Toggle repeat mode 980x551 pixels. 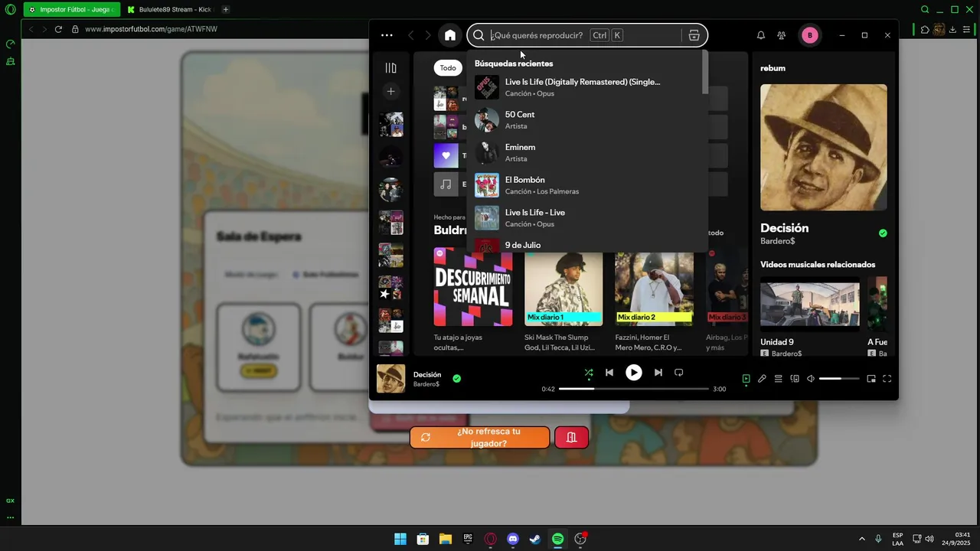point(678,373)
